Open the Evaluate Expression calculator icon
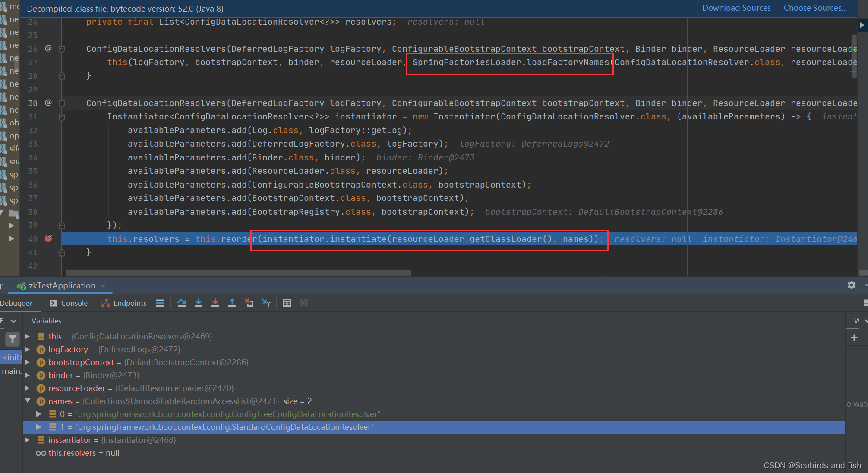This screenshot has height=473, width=868. tap(287, 303)
